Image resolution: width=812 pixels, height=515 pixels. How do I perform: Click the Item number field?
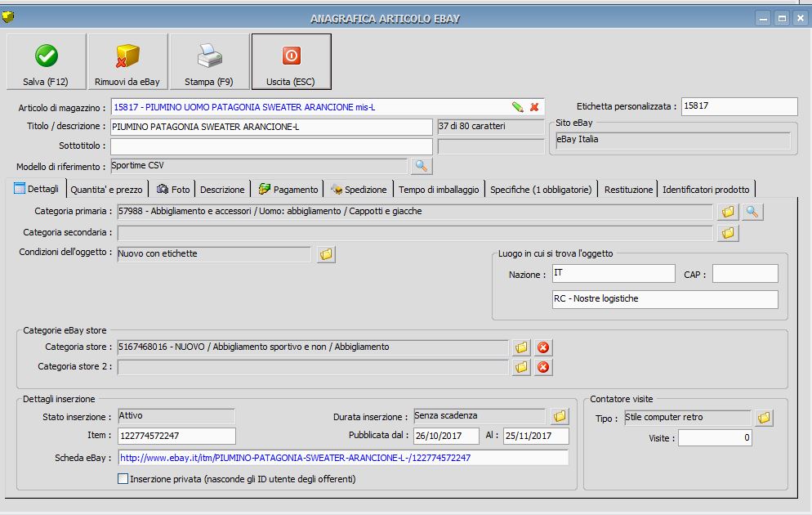[176, 436]
